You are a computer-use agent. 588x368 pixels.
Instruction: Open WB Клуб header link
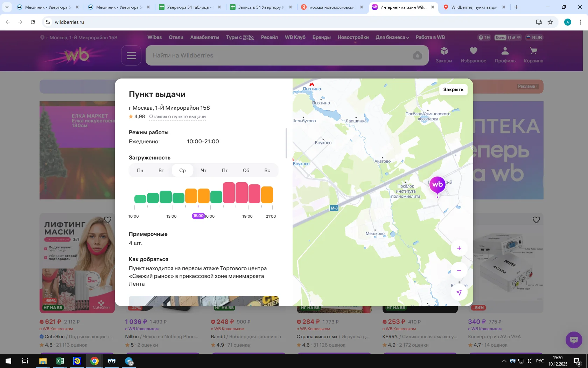tap(295, 37)
